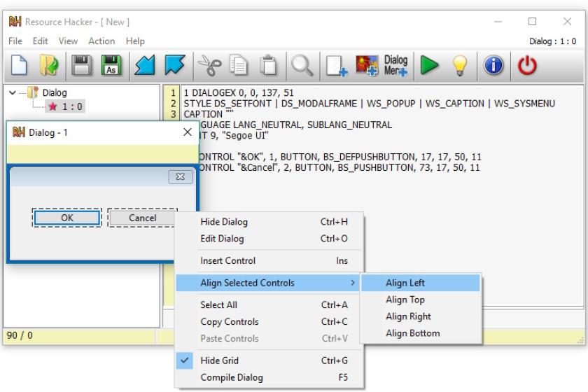Click the "&Cancel" BS_PUSHBUTTON control line
588x392 pixels.
pos(339,167)
